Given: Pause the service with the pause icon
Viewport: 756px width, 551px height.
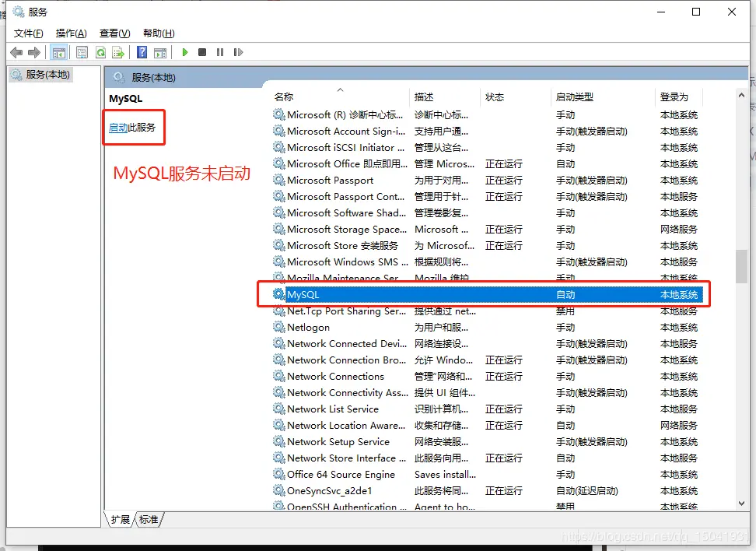Looking at the screenshot, I should point(220,52).
